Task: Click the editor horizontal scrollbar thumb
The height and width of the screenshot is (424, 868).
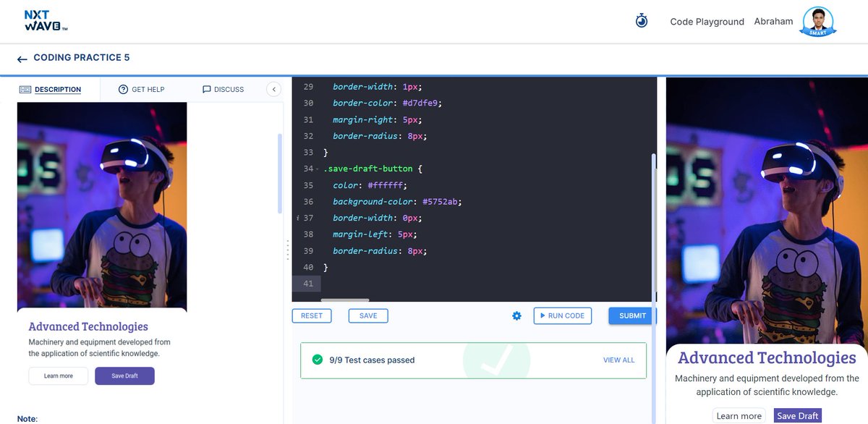Action: [x=345, y=300]
